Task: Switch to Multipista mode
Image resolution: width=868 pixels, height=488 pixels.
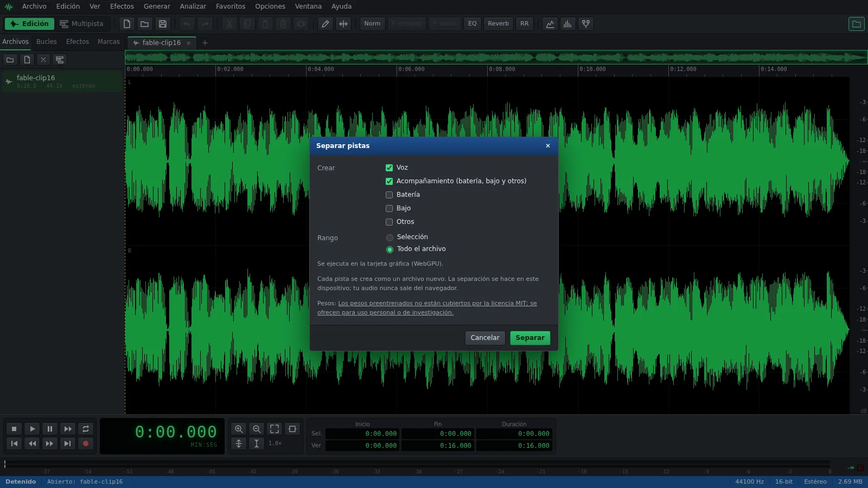Action: [x=82, y=24]
